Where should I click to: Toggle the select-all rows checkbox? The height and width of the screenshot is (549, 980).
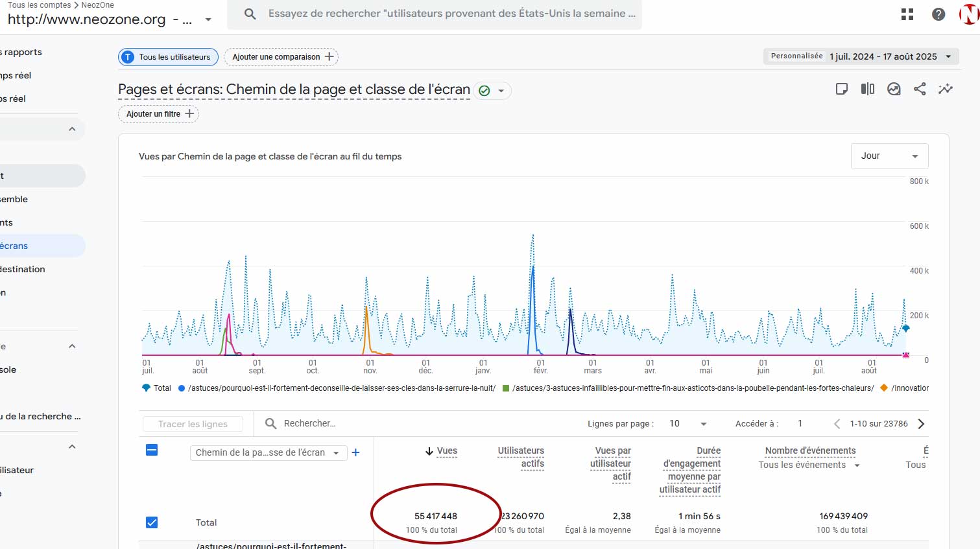pyautogui.click(x=152, y=450)
